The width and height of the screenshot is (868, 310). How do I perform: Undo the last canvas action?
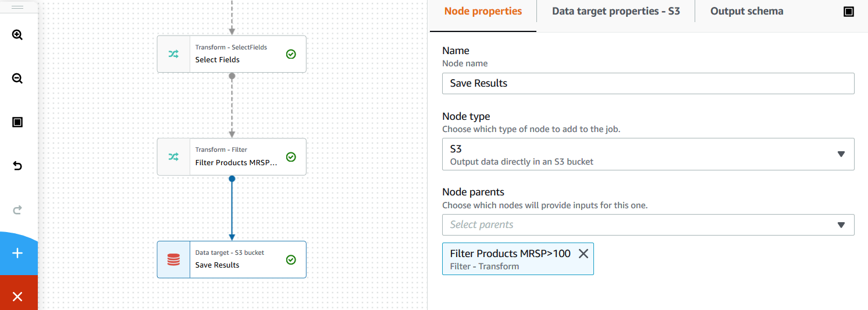pyautogui.click(x=17, y=166)
